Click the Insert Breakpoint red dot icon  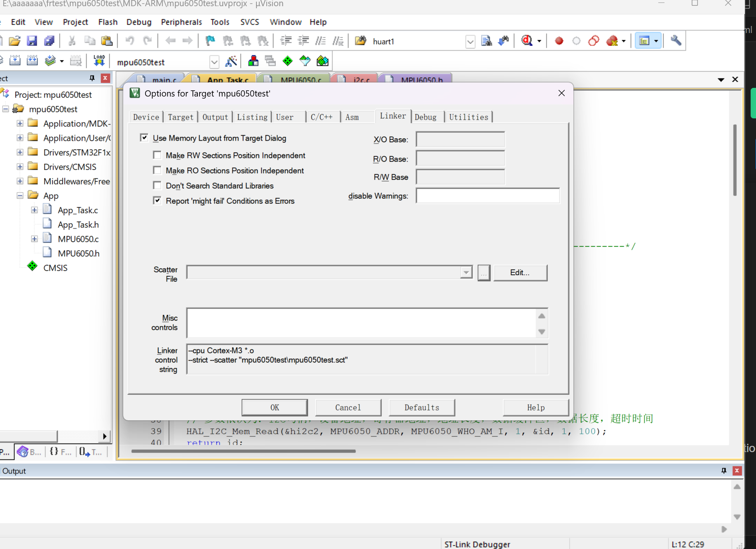click(559, 41)
